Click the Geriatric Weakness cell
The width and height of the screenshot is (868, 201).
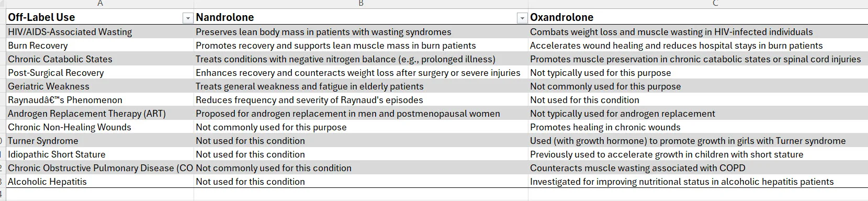coord(100,86)
